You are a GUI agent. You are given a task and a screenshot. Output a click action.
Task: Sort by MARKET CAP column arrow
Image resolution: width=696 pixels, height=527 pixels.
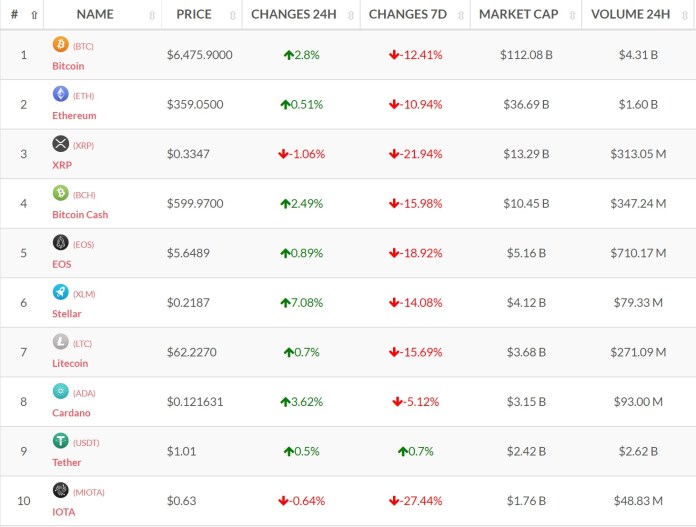point(573,16)
